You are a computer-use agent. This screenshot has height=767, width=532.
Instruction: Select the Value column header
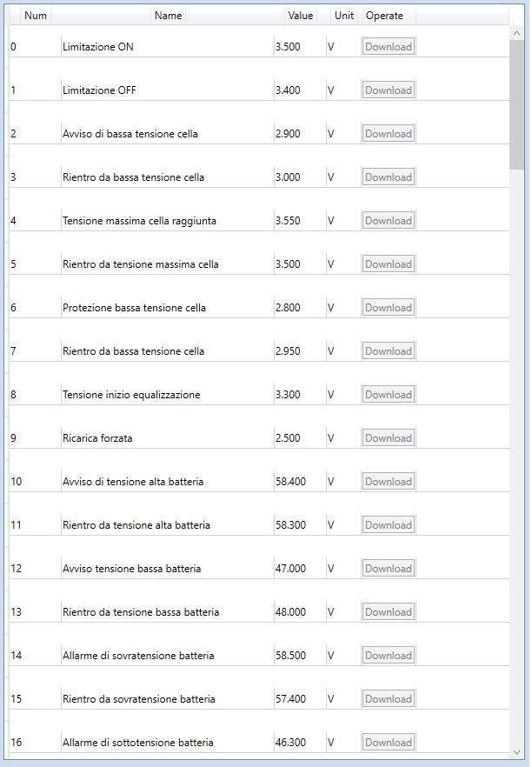pos(300,16)
